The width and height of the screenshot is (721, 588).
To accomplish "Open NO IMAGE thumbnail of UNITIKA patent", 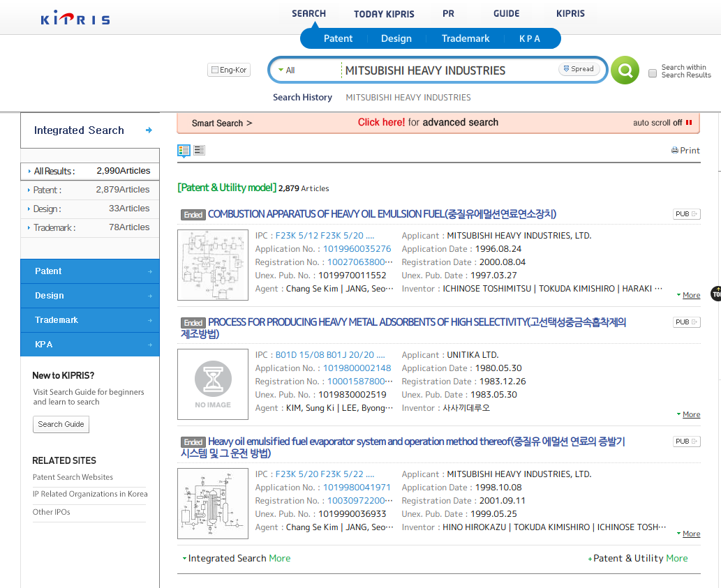I will point(213,384).
